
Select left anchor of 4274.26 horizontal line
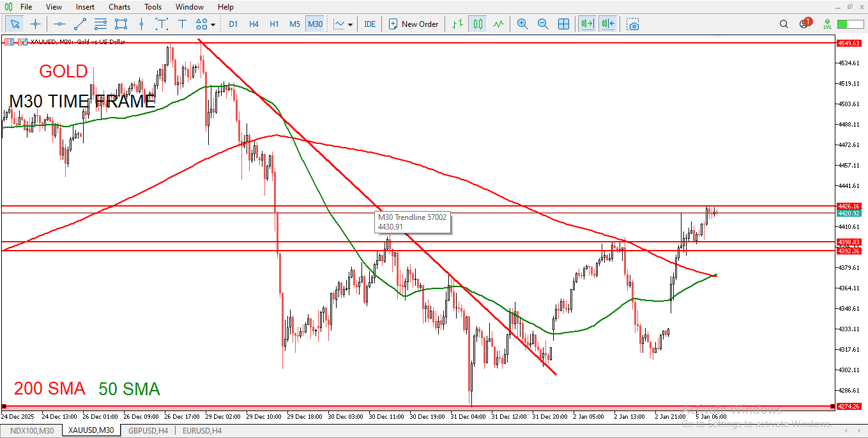pyautogui.click(x=4, y=406)
